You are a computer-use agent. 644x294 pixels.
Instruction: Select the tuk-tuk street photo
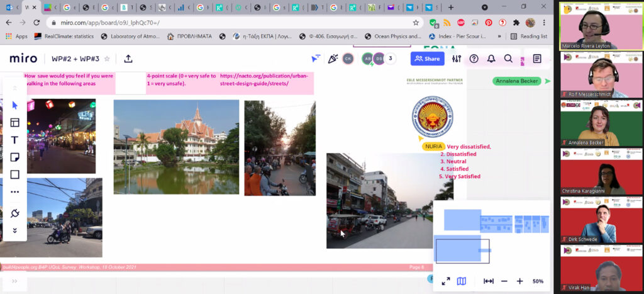coord(379,201)
